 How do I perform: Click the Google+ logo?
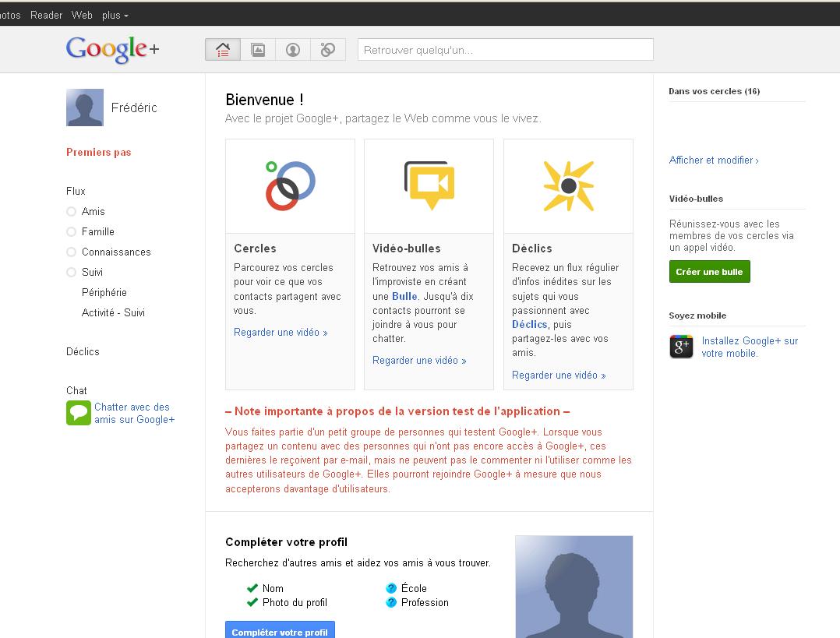pyautogui.click(x=112, y=49)
